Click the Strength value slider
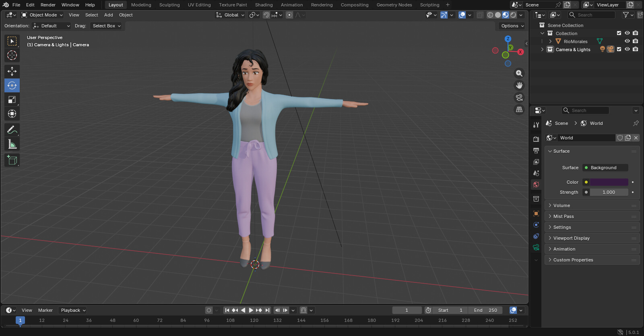Image resolution: width=644 pixels, height=336 pixels. tap(609, 192)
